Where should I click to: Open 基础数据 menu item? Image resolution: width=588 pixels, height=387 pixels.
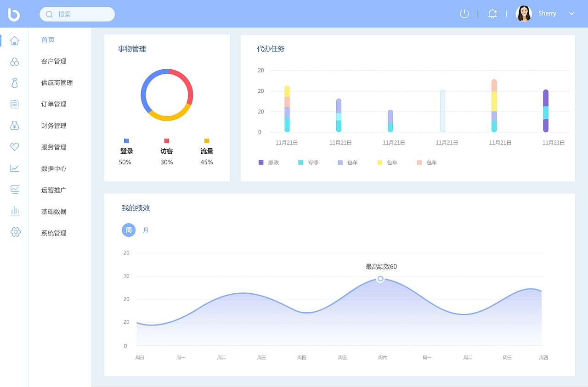[54, 212]
